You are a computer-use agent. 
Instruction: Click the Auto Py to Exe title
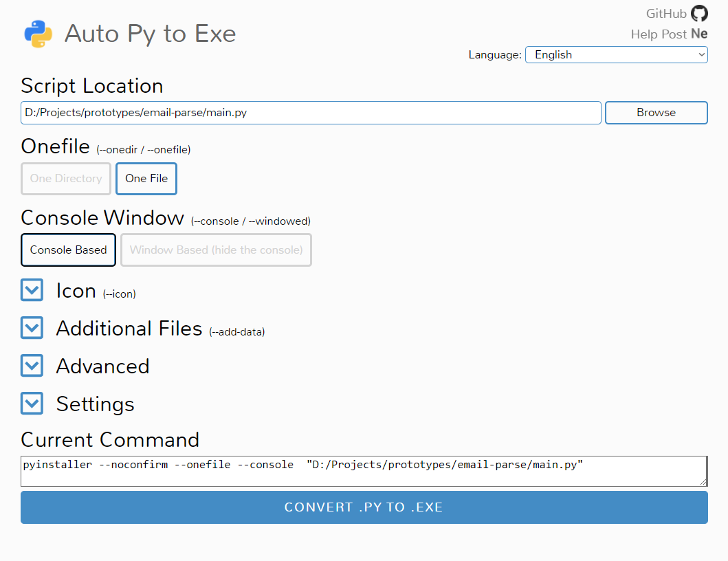point(150,34)
